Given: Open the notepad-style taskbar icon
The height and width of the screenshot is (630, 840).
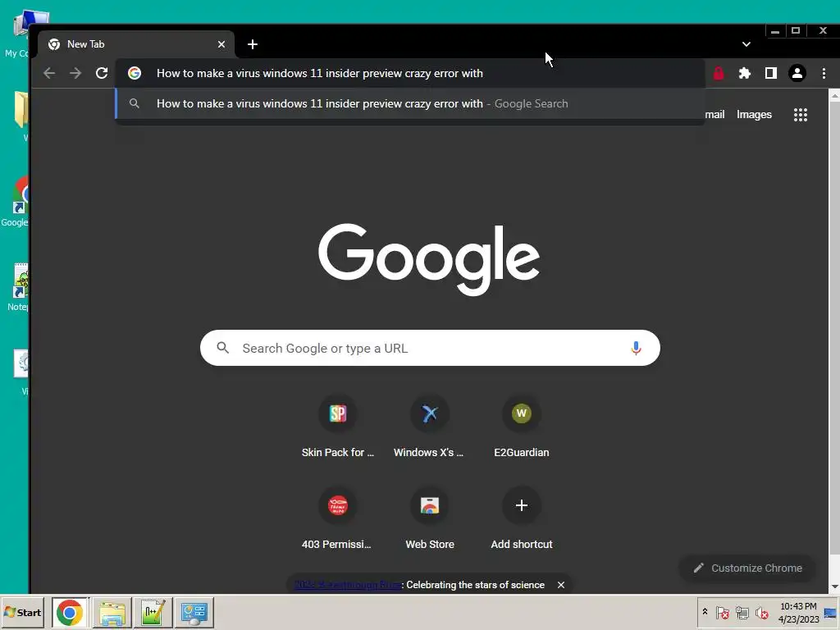Looking at the screenshot, I should [153, 612].
